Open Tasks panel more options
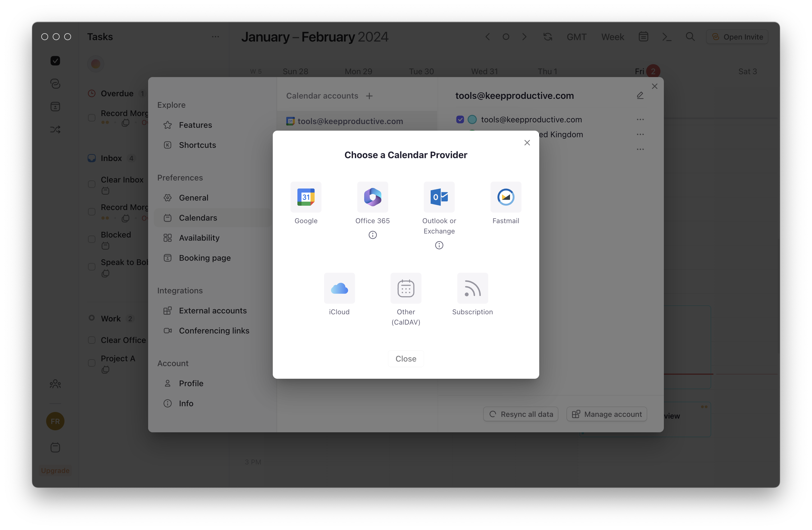The height and width of the screenshot is (530, 812). (x=215, y=36)
